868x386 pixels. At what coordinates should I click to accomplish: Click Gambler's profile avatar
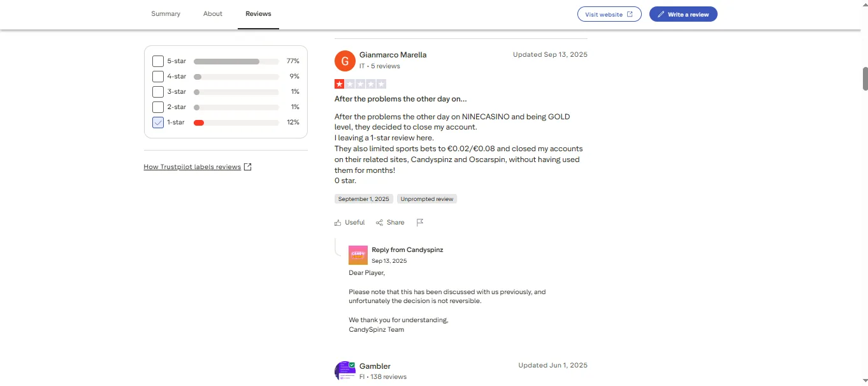345,371
